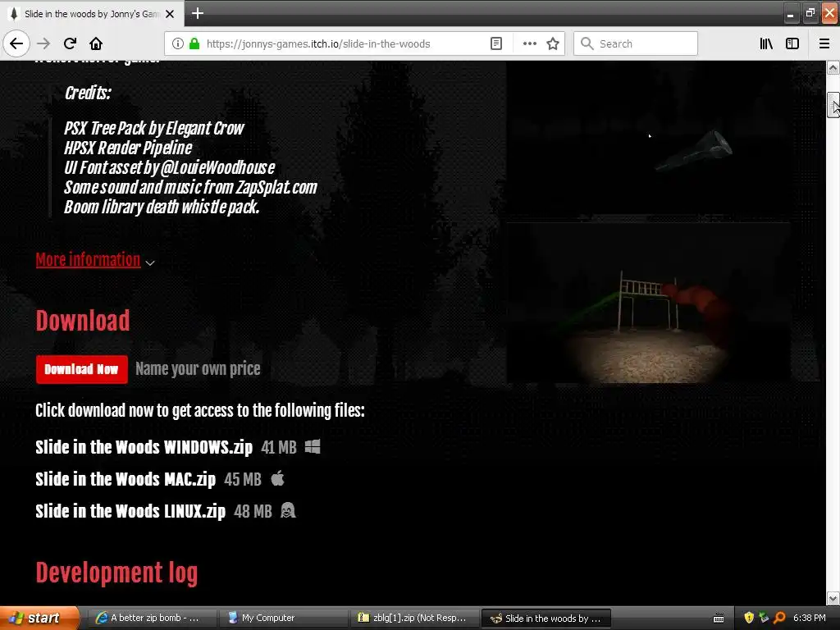This screenshot has width=840, height=630.
Task: Click the Linux penguin platform icon
Action: pyautogui.click(x=288, y=510)
